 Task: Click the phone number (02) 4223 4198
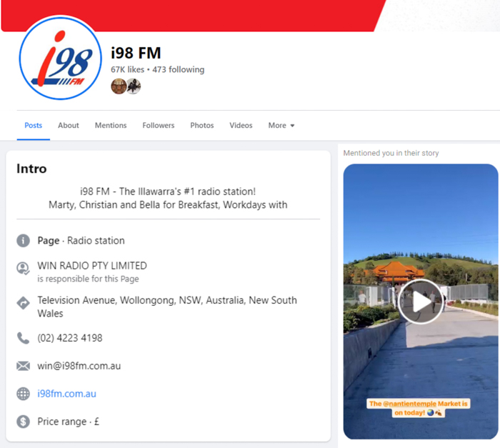click(x=70, y=338)
